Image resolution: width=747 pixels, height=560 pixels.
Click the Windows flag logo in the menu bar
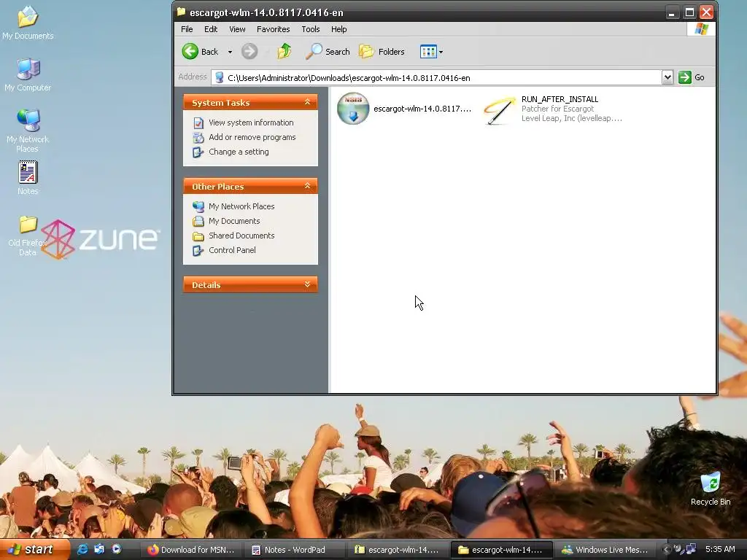click(701, 29)
